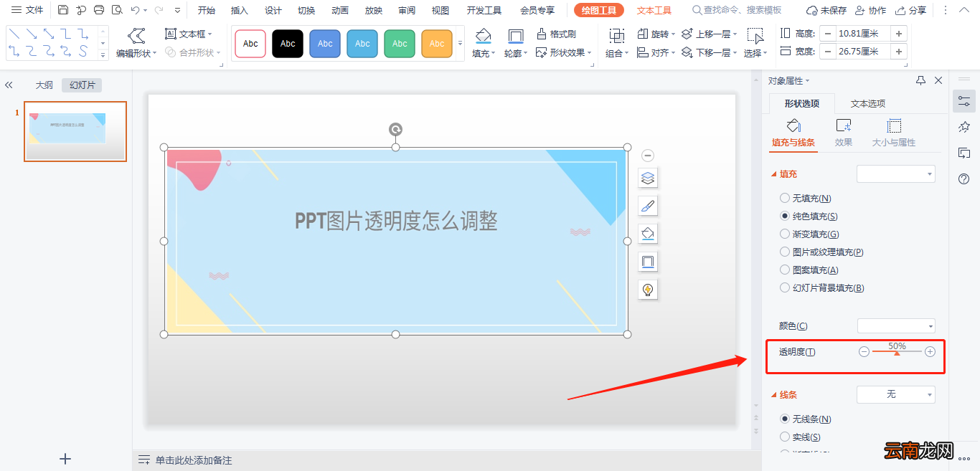The height and width of the screenshot is (471, 980).
Task: Choose 渐变填充 gradient fill option
Action: pyautogui.click(x=785, y=234)
